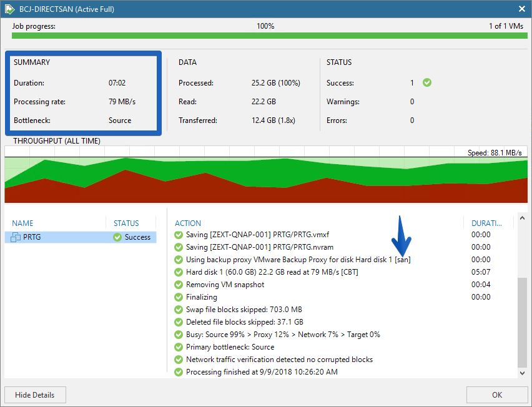Select 'Finalizing' log entry
This screenshot has width=532, height=407.
tap(202, 297)
